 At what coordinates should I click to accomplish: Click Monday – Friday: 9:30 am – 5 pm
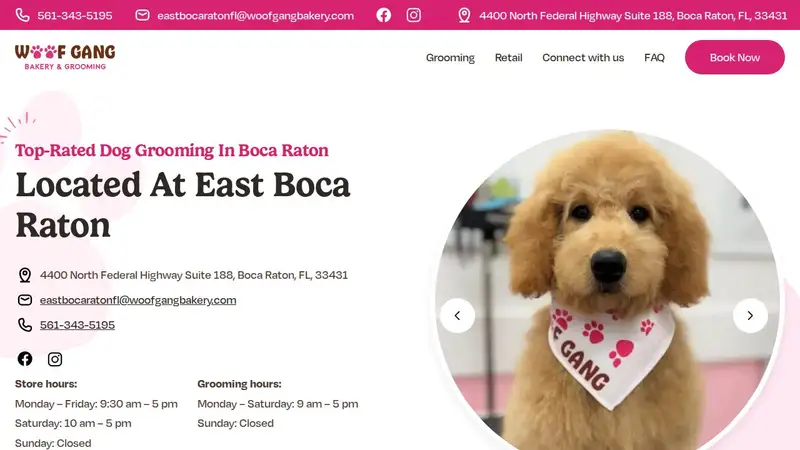point(96,404)
